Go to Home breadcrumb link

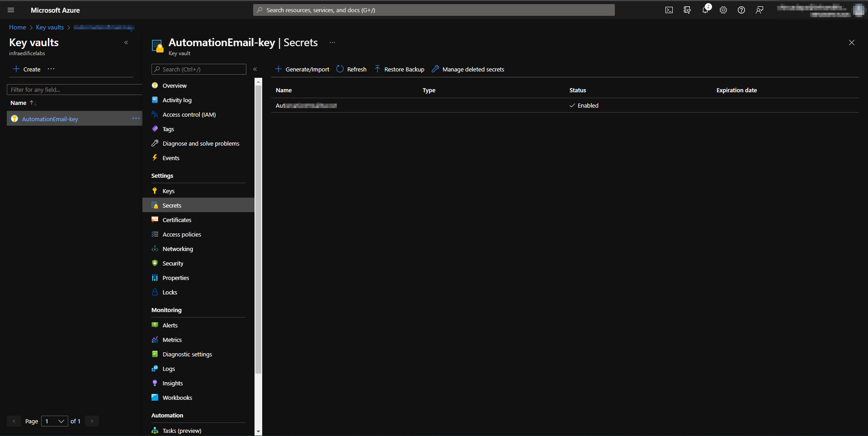pyautogui.click(x=18, y=27)
